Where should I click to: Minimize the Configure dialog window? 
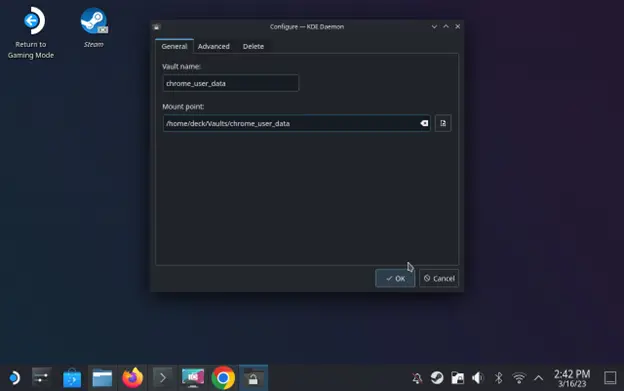click(x=434, y=27)
